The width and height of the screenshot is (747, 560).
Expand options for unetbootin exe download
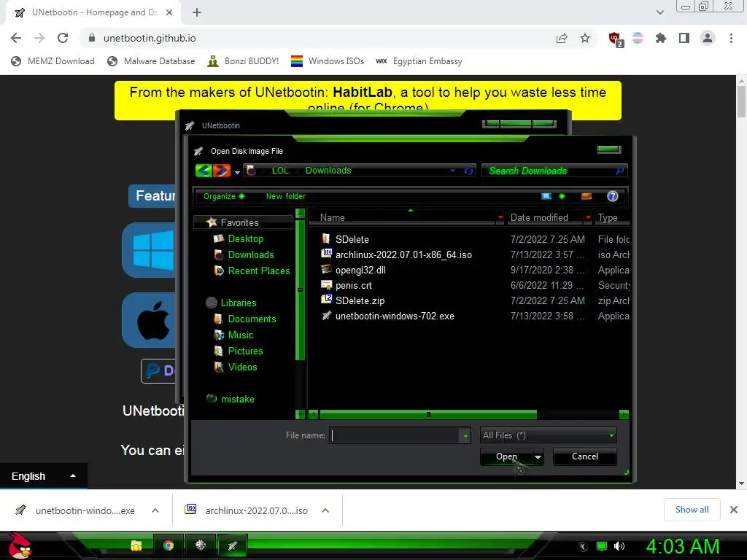[x=155, y=510]
